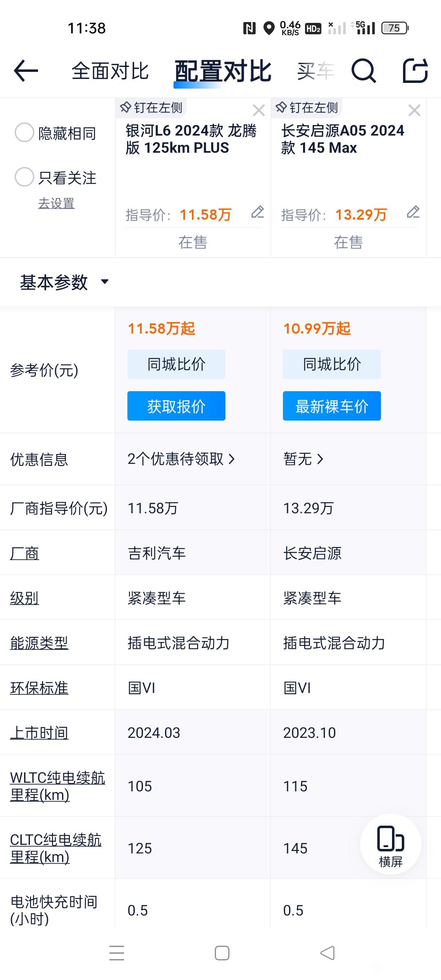Viewport: 441px width, 980px height.
Task: Tap the share icon at top right
Action: [415, 71]
